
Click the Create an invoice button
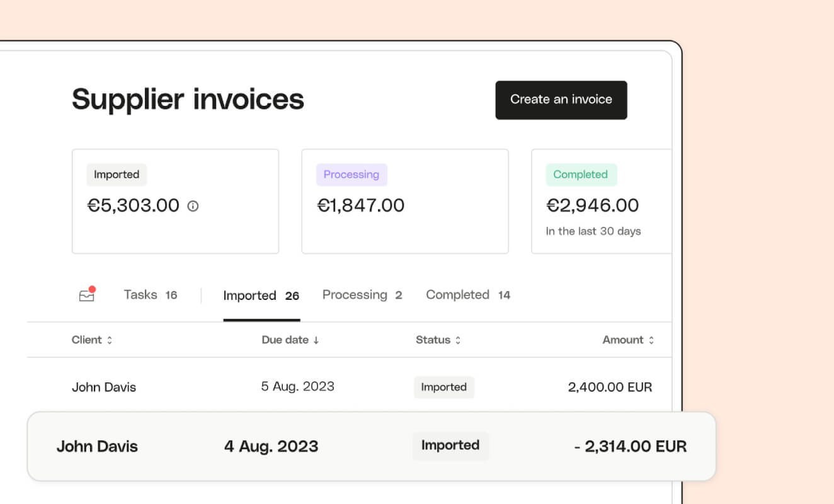point(561,100)
